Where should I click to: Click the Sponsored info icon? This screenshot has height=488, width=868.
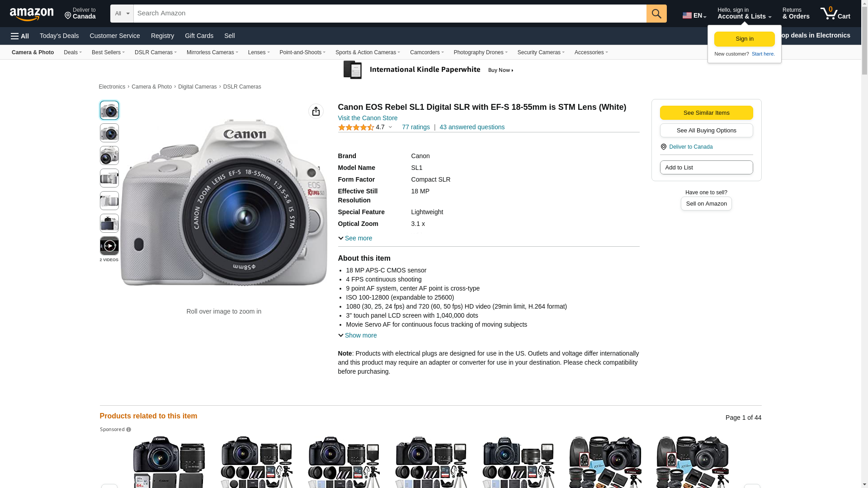pyautogui.click(x=129, y=430)
